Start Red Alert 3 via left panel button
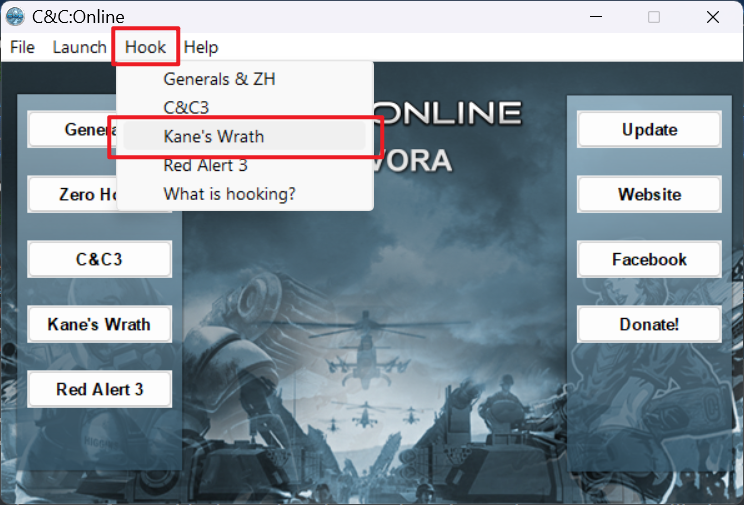 click(x=99, y=389)
